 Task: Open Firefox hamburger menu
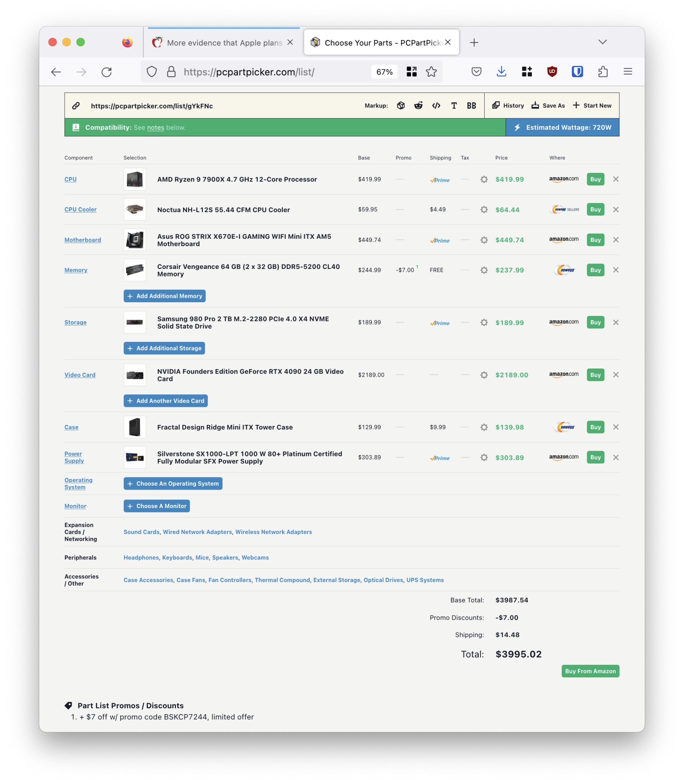628,72
